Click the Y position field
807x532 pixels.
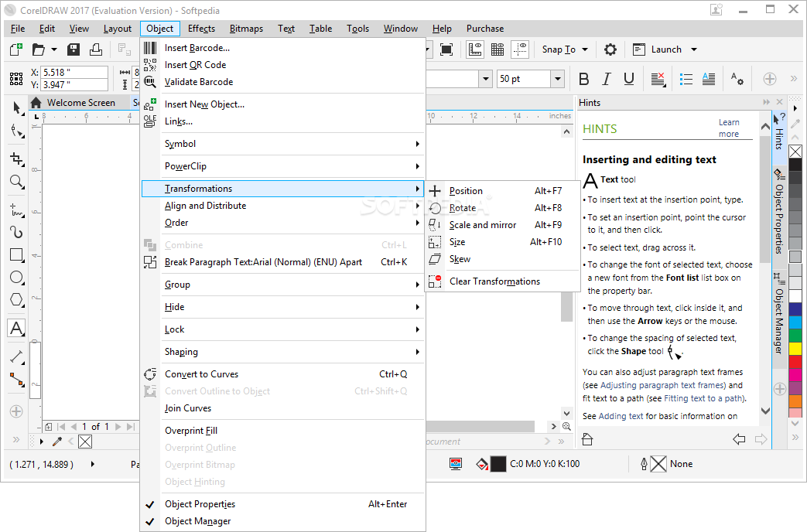click(x=74, y=85)
